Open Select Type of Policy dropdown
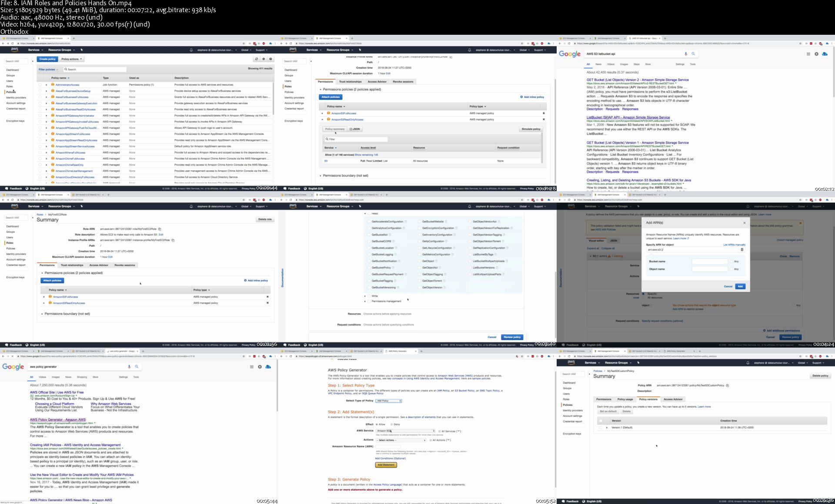835x504 pixels. point(389,401)
